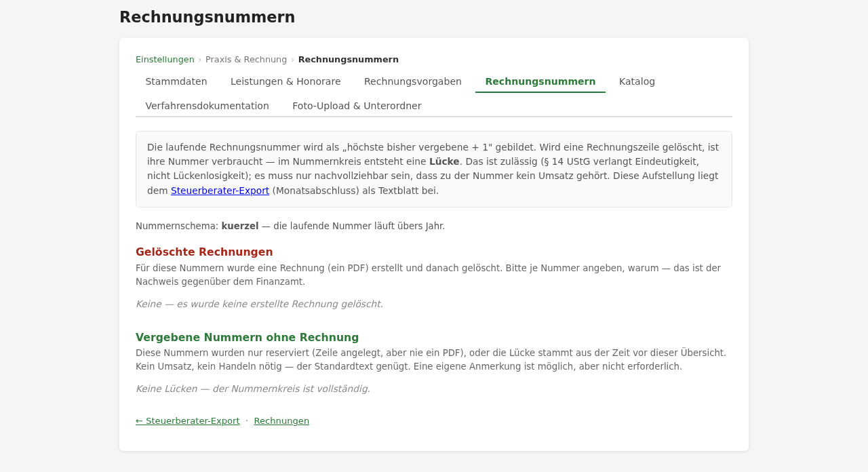Click the Rechnungsnummern page title
Screen dimensions: 868x472
click(208, 17)
